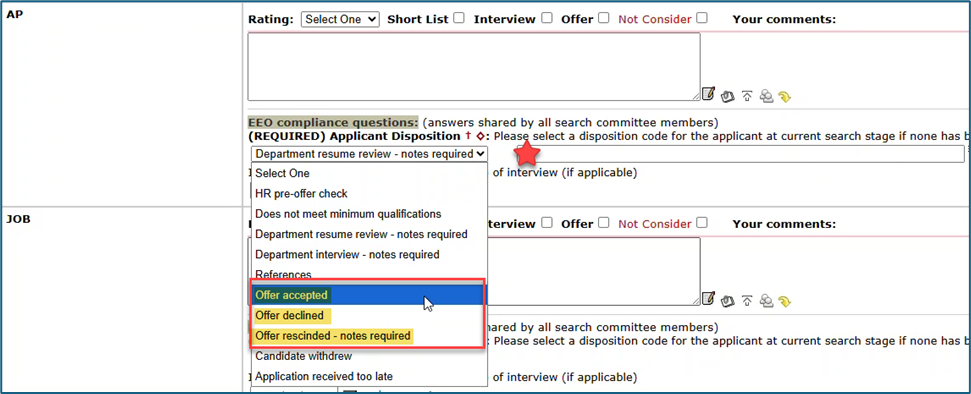Select 'Department interview - notes required' option
This screenshot has height=394, width=971.
tap(369, 255)
